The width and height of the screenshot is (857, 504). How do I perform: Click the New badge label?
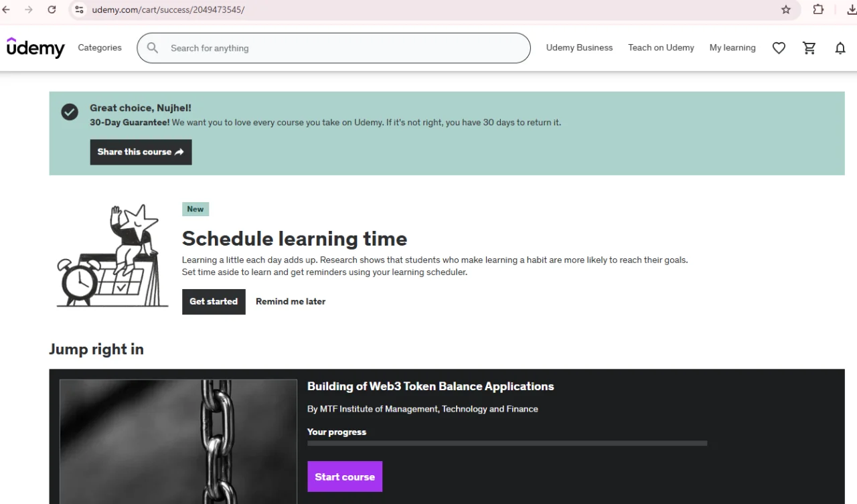click(196, 209)
